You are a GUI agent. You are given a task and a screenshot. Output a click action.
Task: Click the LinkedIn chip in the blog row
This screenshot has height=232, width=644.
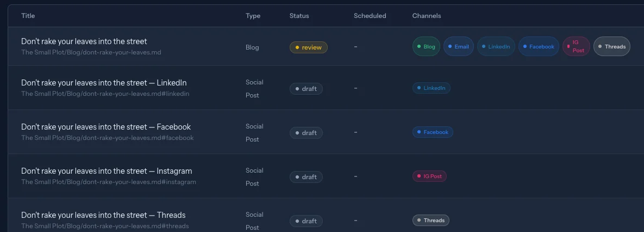(x=496, y=46)
